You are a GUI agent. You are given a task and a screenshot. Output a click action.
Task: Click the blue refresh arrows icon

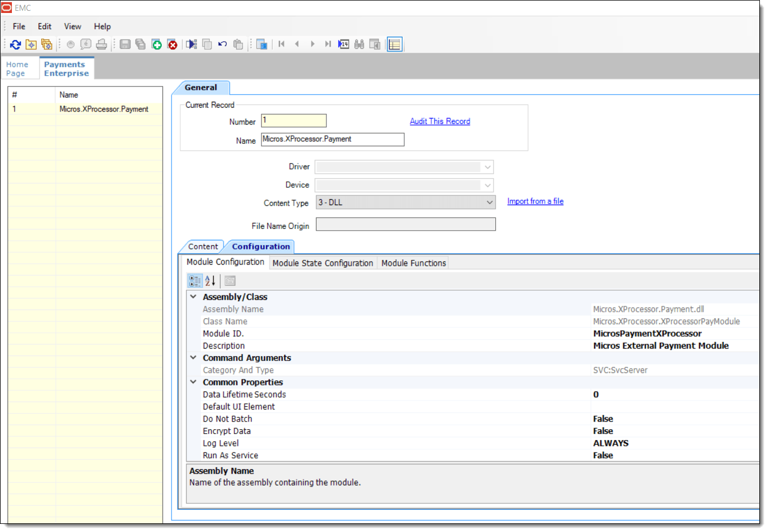pos(15,44)
